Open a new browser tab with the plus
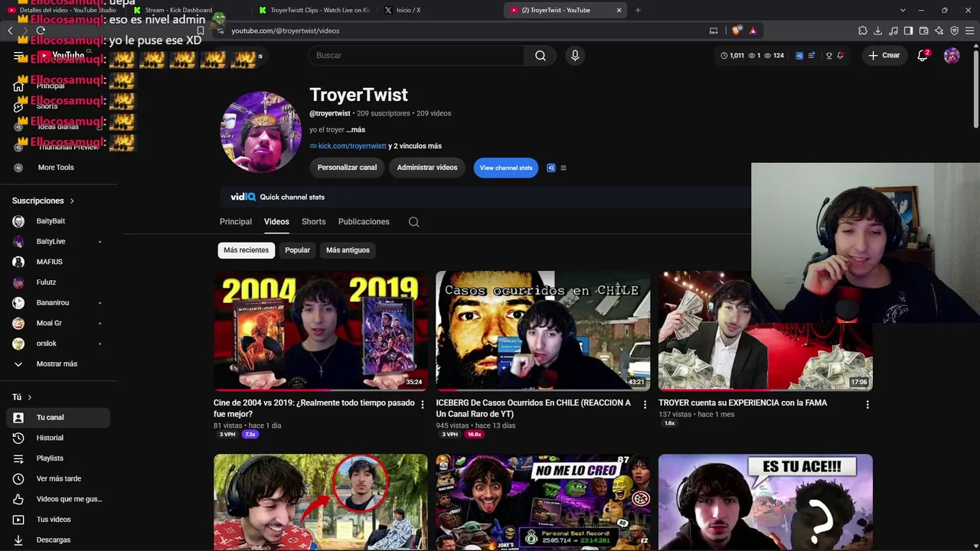Viewport: 980px width, 551px height. 638,10
